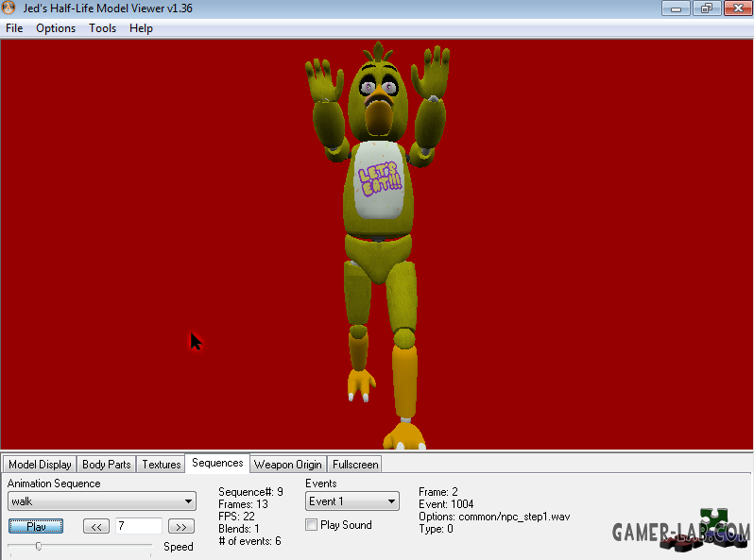Screen dimensions: 754x560
Task: Switch to the Body Parts tab
Action: (x=106, y=465)
